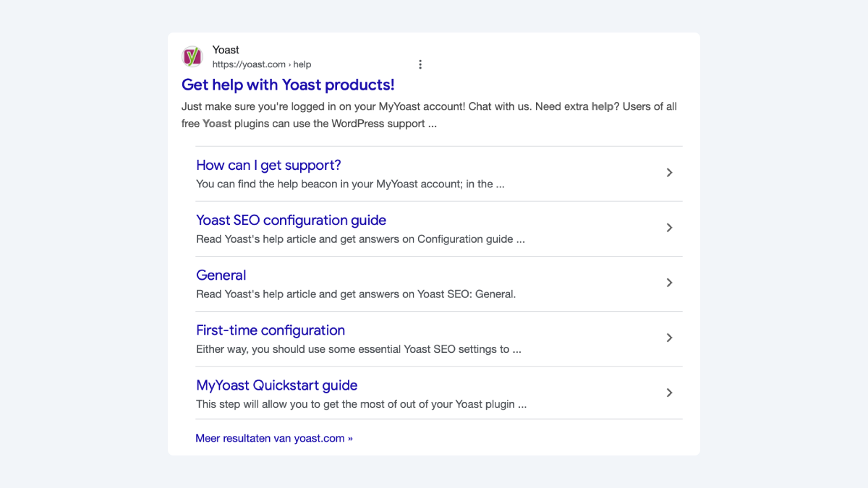
Task: Go to the MyYoast Quickstart guide link
Action: coord(276,385)
